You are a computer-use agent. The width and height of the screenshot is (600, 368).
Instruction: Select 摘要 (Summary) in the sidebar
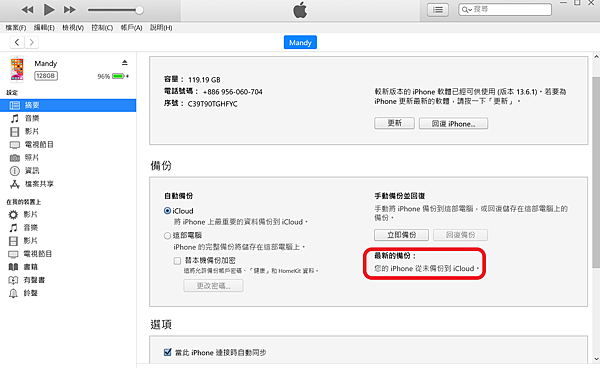[68, 105]
